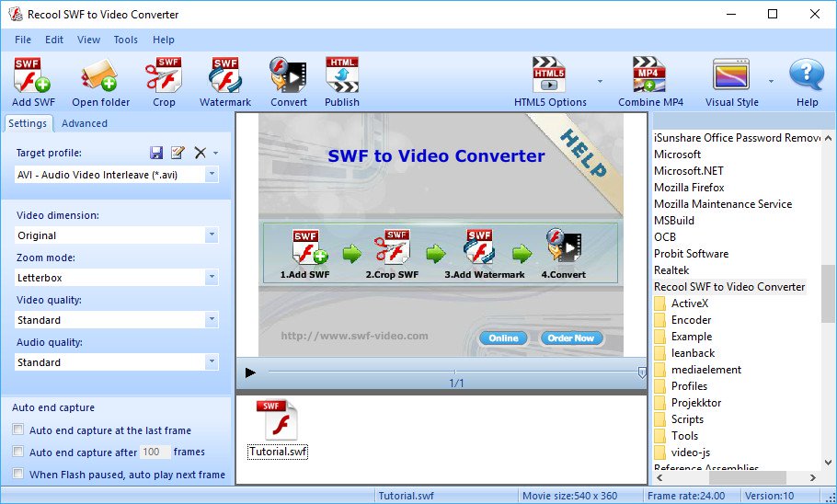837x504 pixels.
Task: Expand the Visual Style dropdown arrow
Action: pyautogui.click(x=771, y=81)
